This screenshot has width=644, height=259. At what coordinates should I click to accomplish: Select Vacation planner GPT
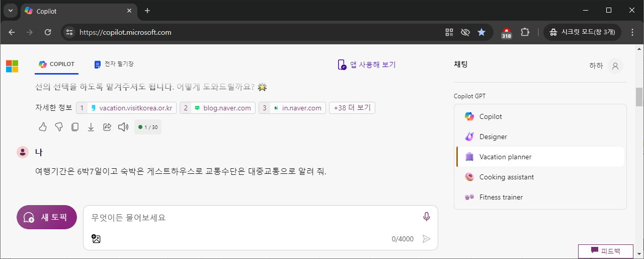pos(540,157)
